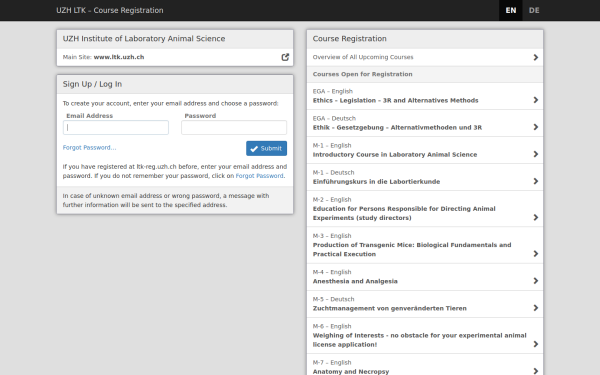The width and height of the screenshot is (600, 375).
Task: Select the Weighing of Interests course title
Action: [x=419, y=340]
